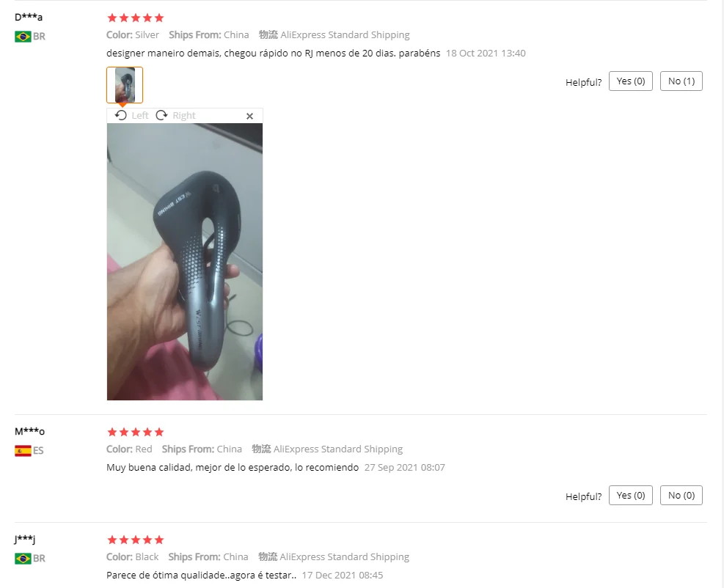The image size is (724, 588).
Task: Click the Right rotate text label
Action: tap(184, 115)
